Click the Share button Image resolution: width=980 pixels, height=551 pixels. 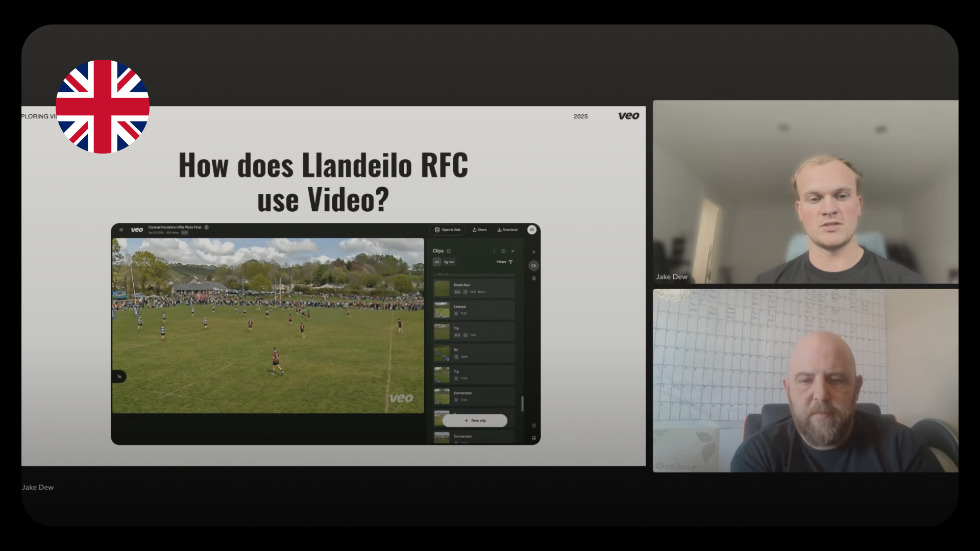click(x=480, y=230)
